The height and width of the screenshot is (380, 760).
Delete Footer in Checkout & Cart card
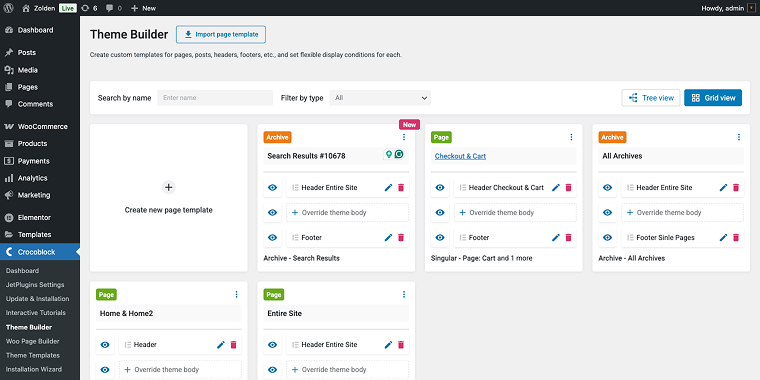569,238
